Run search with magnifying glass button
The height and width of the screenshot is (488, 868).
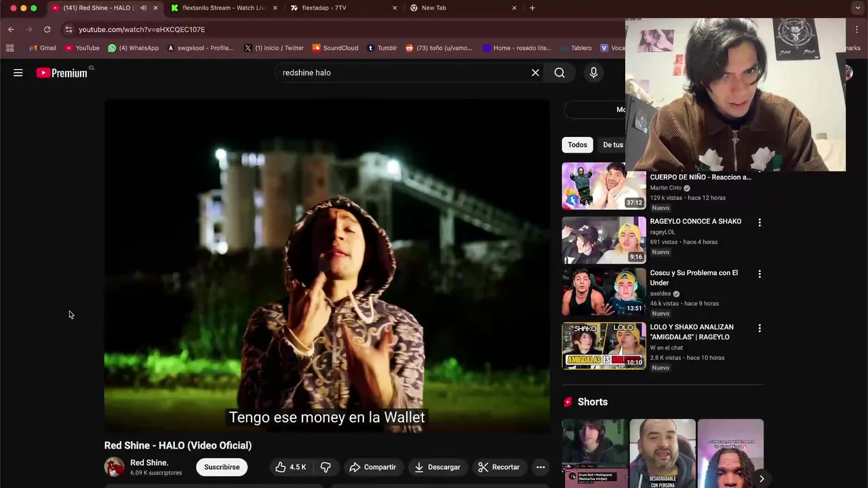tap(559, 73)
